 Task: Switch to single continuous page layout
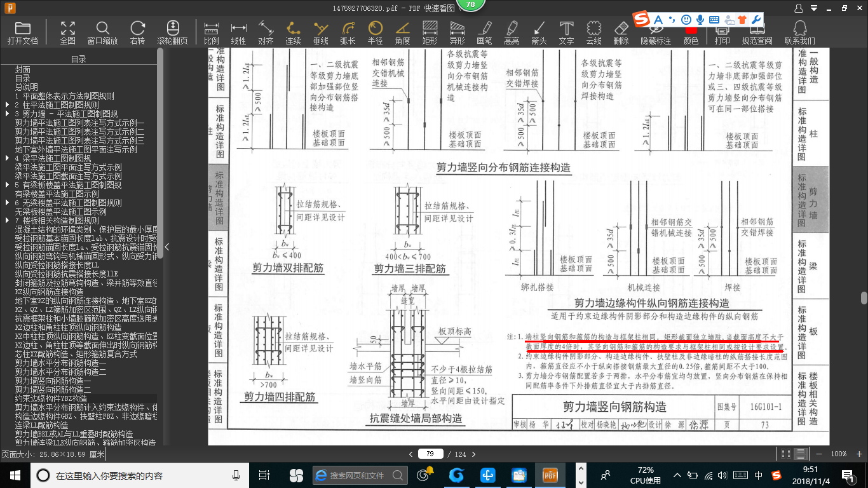[802, 454]
